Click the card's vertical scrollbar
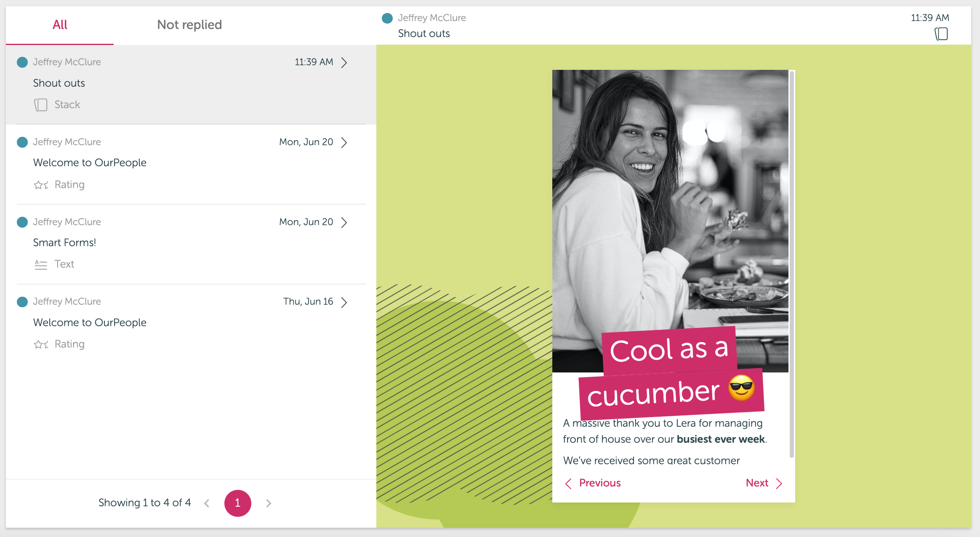 tap(792, 264)
